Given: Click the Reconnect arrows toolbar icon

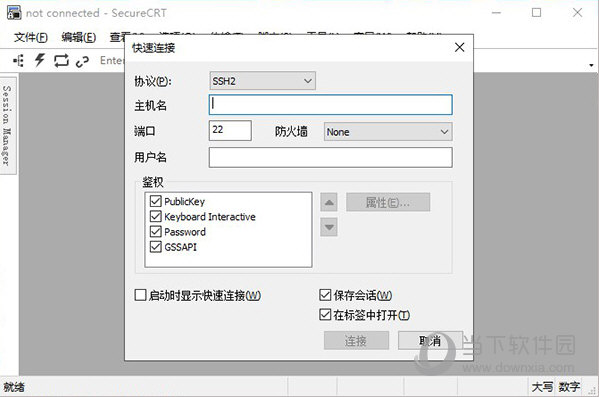Looking at the screenshot, I should [x=61, y=60].
